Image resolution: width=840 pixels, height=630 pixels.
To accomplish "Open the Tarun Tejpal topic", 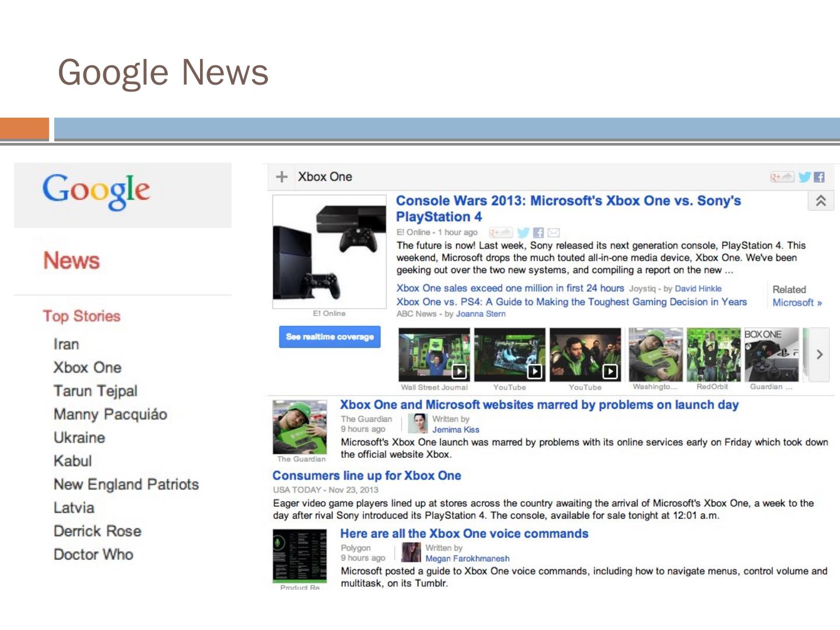I will [96, 391].
